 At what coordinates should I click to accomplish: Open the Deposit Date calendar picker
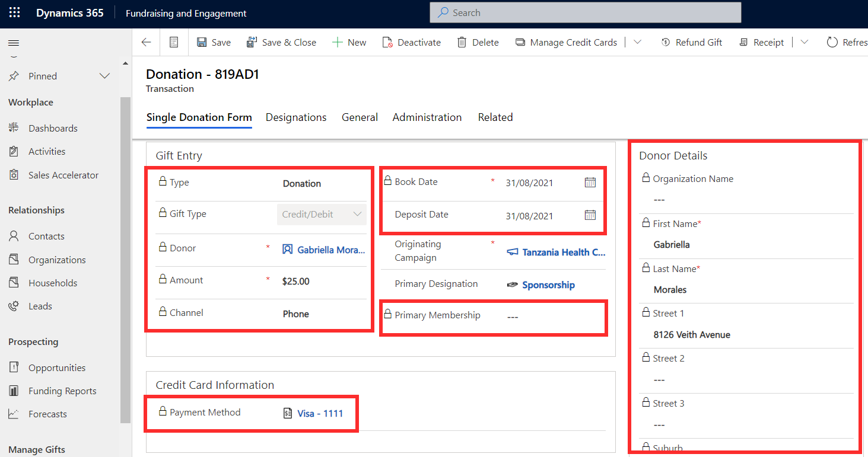tap(590, 215)
